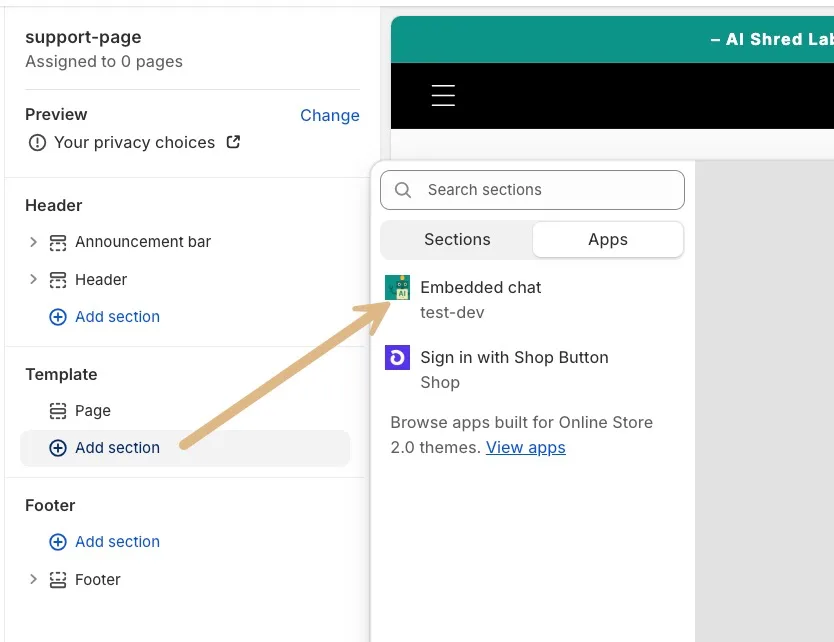Click the Announcement bar section icon
This screenshot has height=642, width=834.
(x=58, y=242)
